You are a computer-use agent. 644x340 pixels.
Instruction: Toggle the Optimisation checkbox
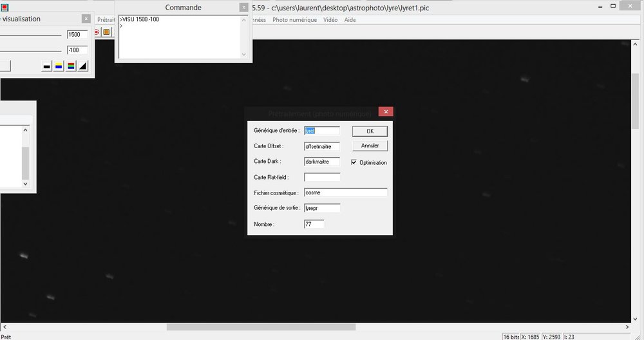click(354, 162)
